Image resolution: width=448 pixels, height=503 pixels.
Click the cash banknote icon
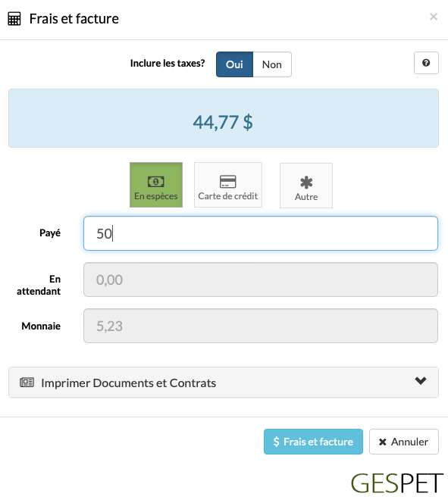coord(156,182)
